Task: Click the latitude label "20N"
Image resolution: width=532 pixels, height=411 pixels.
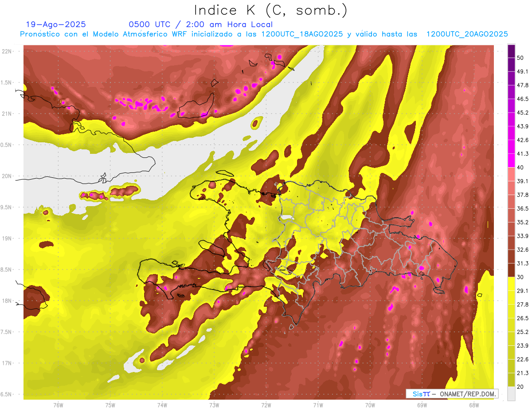Action: pos(7,176)
